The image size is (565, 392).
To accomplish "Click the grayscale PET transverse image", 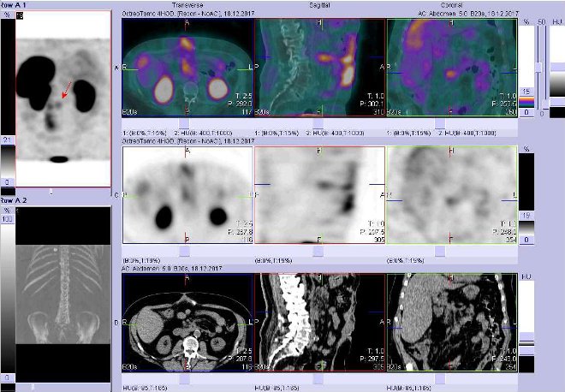I will point(188,195).
